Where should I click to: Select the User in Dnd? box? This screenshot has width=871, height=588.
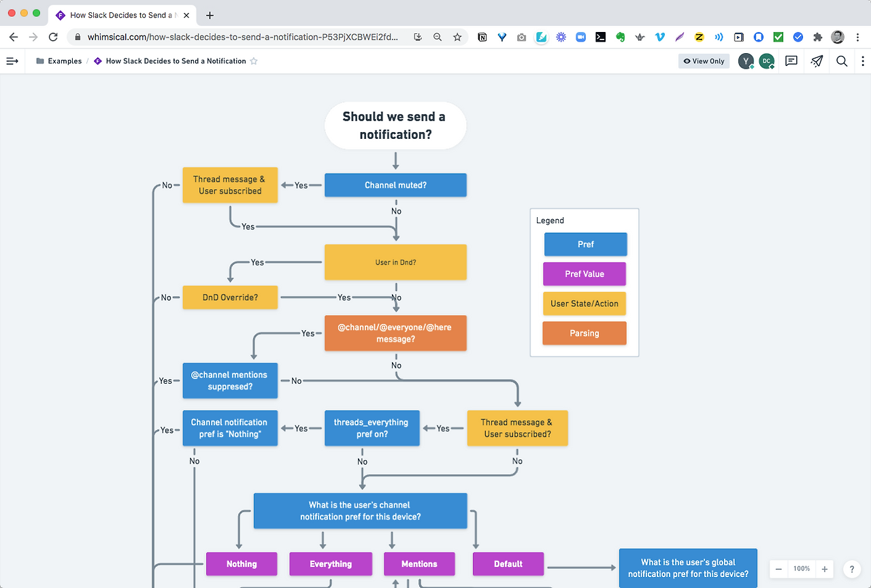click(395, 262)
